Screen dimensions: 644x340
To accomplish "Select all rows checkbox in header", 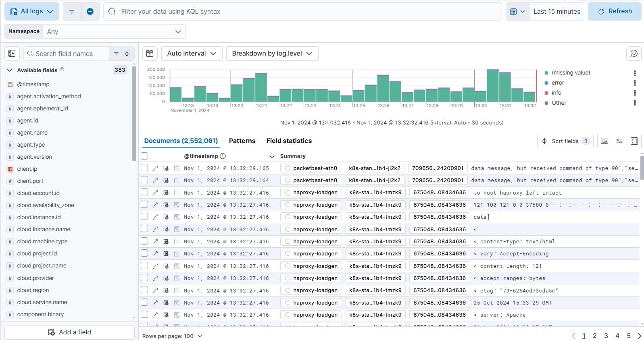I will (144, 156).
